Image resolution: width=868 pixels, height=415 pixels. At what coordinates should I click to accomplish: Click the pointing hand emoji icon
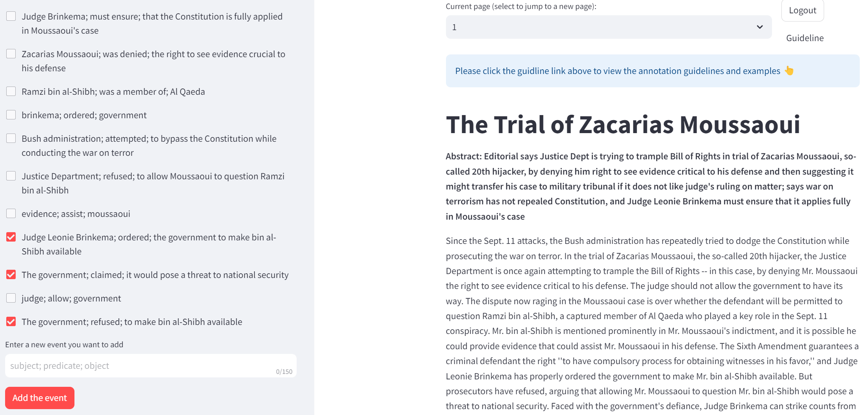tap(789, 70)
